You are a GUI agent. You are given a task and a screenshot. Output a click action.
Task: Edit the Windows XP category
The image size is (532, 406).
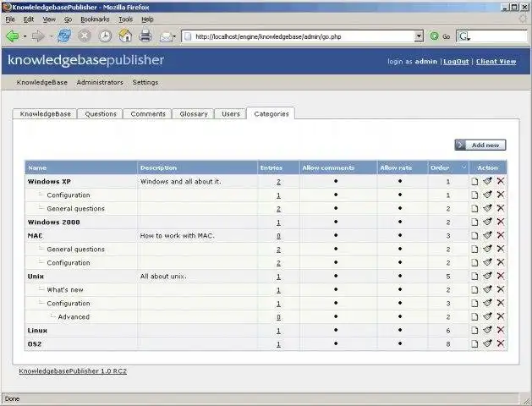pyautogui.click(x=487, y=181)
